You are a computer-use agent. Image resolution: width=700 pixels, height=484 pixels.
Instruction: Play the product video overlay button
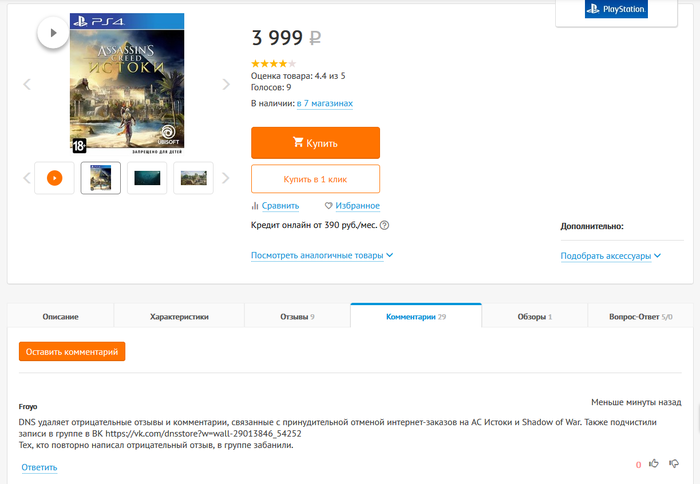53,33
